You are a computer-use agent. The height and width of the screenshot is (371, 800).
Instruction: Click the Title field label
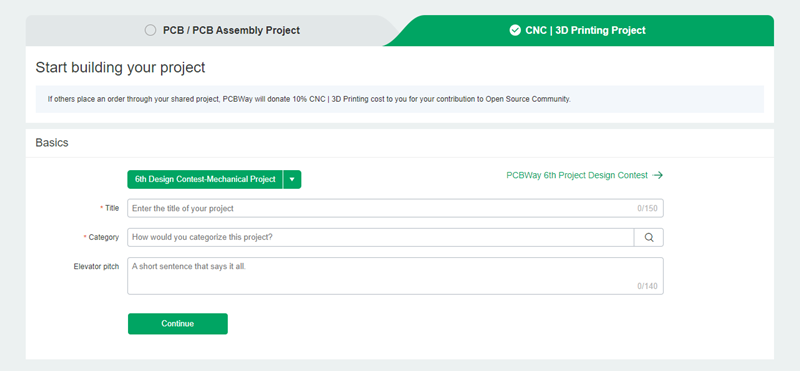[x=110, y=208]
